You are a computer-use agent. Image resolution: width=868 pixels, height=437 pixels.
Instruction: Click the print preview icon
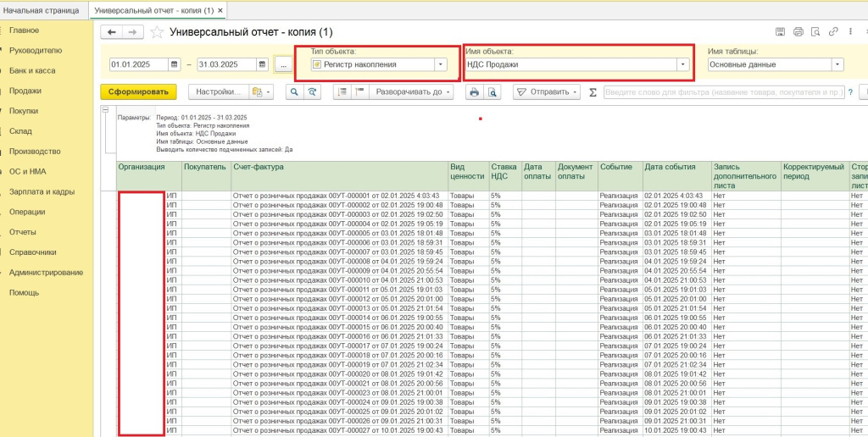click(491, 91)
